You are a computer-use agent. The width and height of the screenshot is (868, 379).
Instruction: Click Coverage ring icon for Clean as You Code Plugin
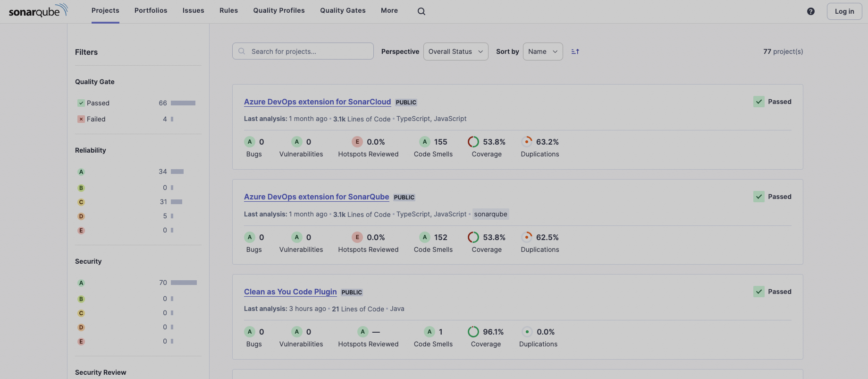tap(473, 332)
